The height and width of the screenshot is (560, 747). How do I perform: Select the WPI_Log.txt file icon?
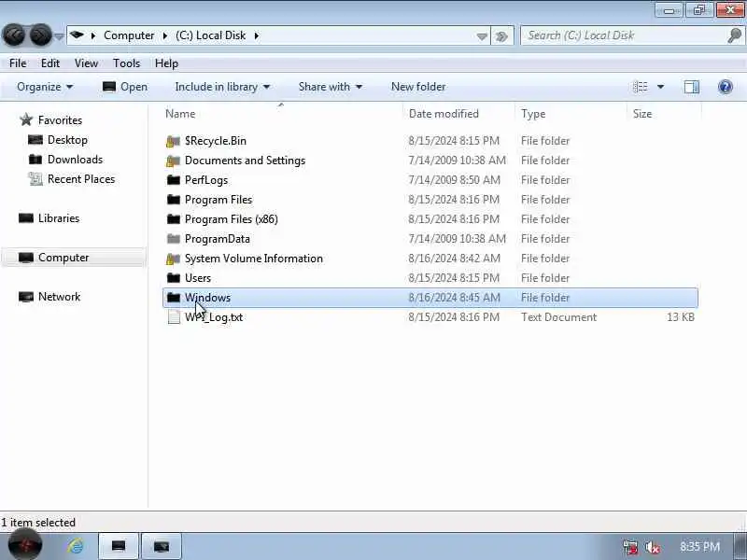[174, 317]
